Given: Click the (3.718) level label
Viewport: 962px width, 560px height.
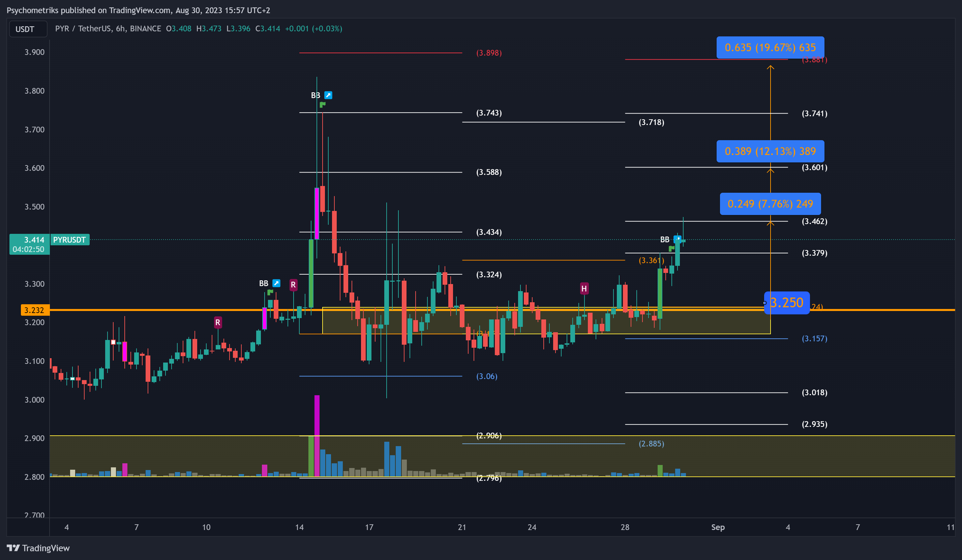Looking at the screenshot, I should (651, 122).
